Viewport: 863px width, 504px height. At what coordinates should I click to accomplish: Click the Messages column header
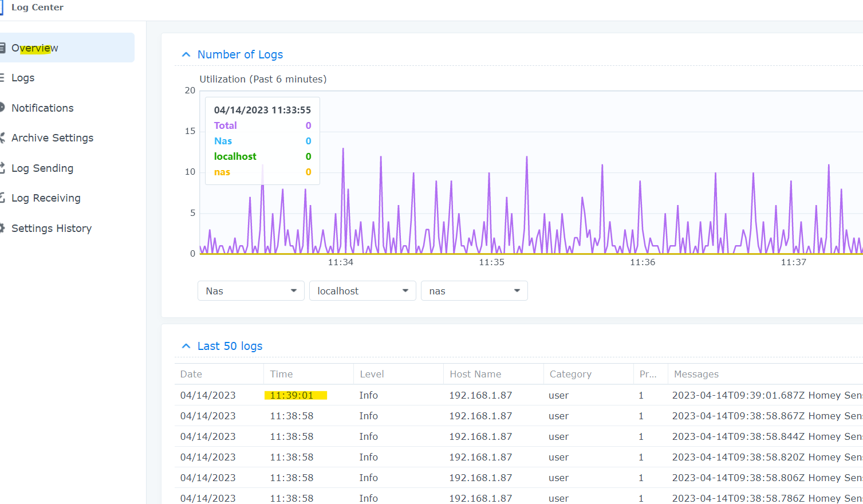pos(766,374)
